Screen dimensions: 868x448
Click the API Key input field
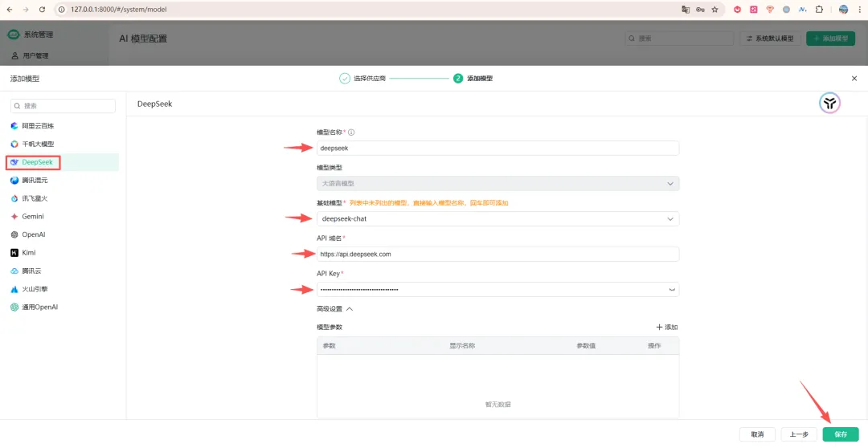497,289
